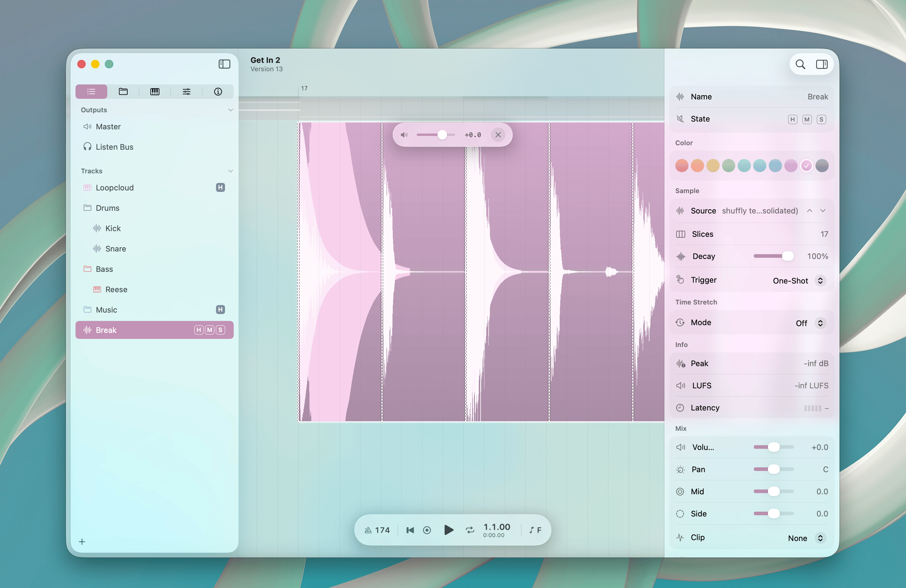Click the first waveform slice
The height and width of the screenshot is (588, 906).
click(x=340, y=272)
